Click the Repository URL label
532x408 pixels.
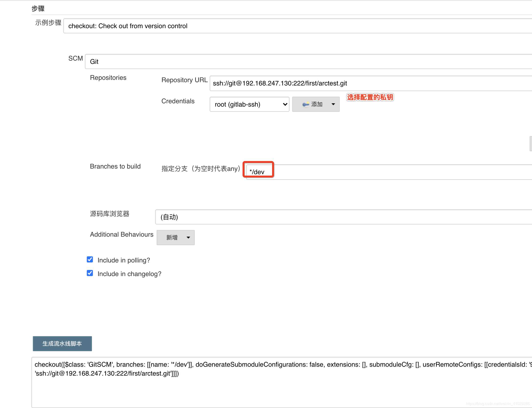pos(184,80)
